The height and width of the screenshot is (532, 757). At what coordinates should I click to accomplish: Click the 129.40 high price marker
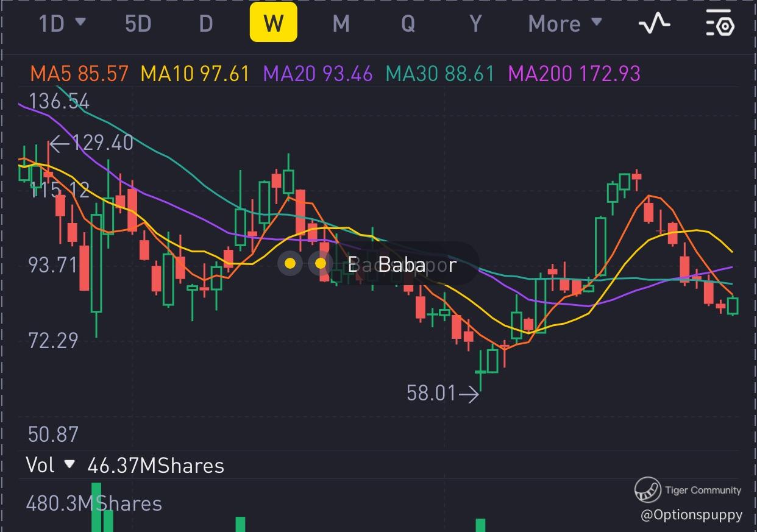tap(91, 143)
